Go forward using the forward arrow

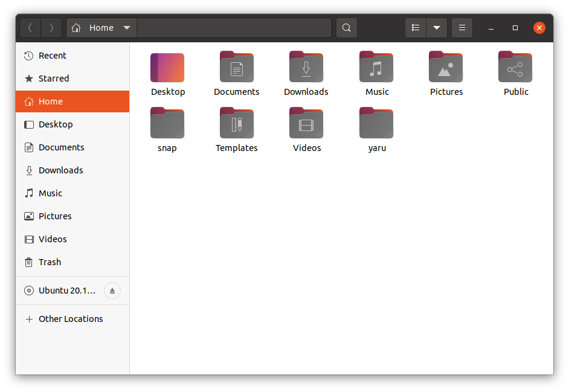51,28
